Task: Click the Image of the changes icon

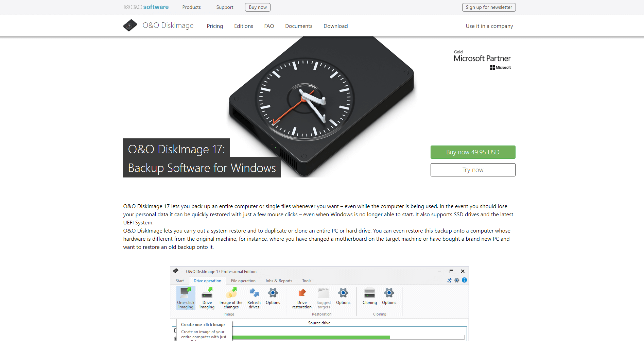Action: [231, 298]
